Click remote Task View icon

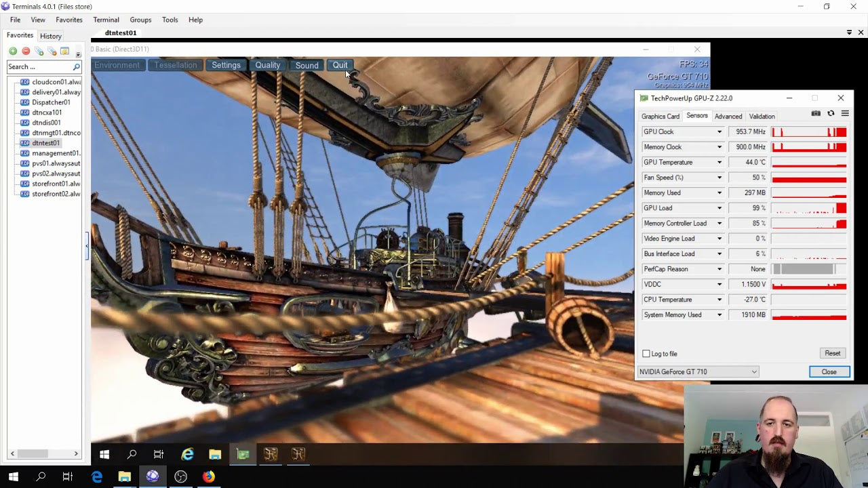point(159,454)
